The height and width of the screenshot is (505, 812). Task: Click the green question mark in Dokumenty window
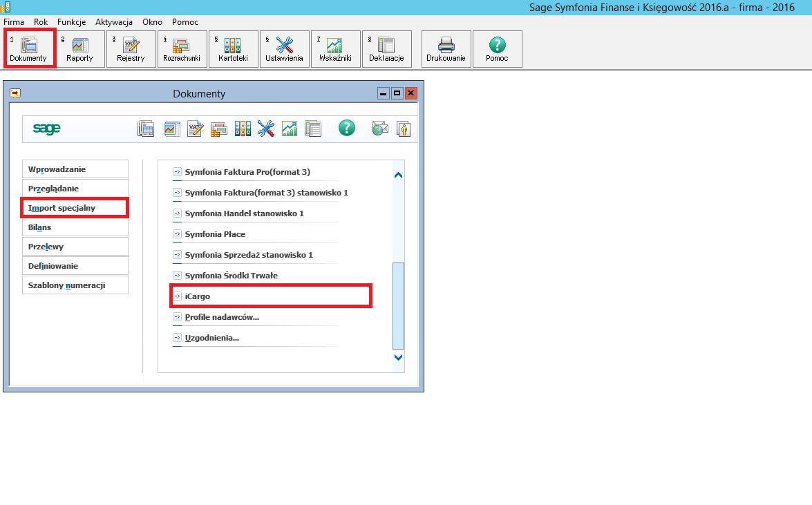coord(346,128)
